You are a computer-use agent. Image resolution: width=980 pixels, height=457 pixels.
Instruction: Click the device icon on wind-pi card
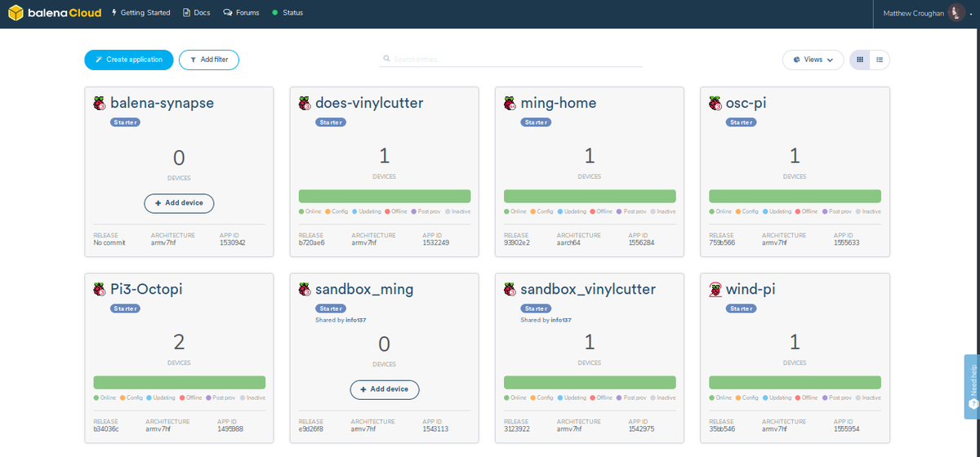pos(715,290)
